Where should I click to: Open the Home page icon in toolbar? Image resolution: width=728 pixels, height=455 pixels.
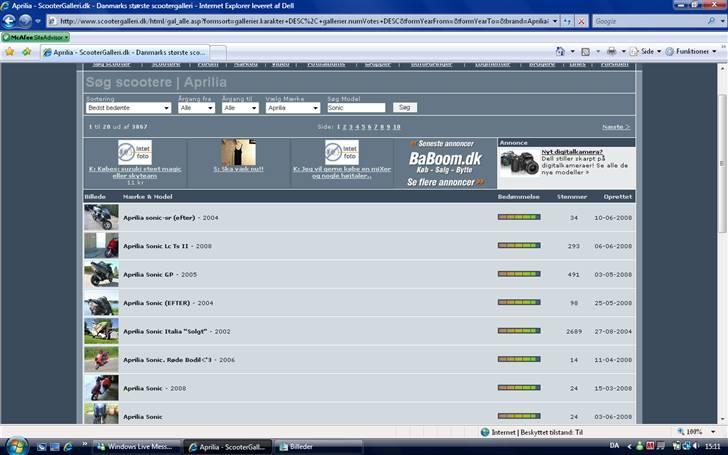click(x=560, y=51)
